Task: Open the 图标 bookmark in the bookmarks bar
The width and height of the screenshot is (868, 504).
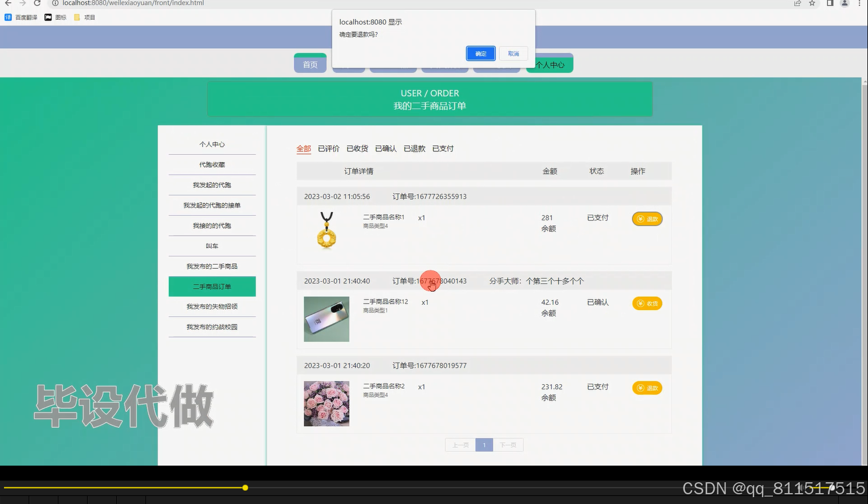Action: click(x=55, y=17)
